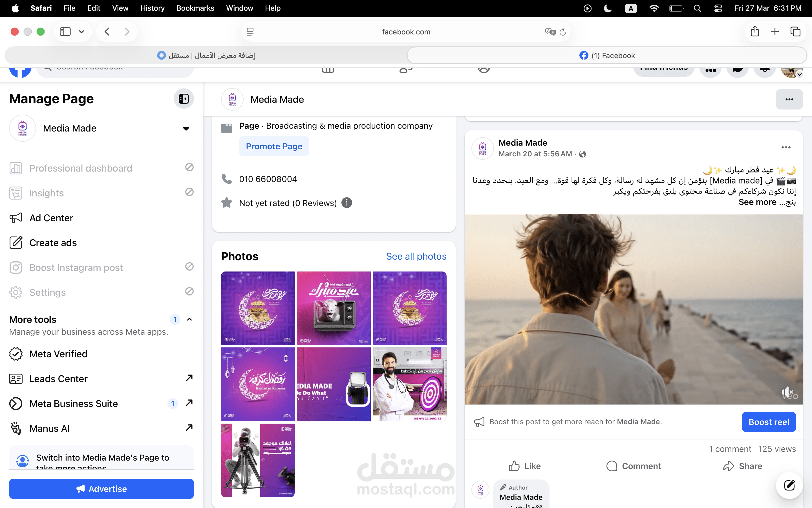This screenshot has height=508, width=812.
Task: Open Create ads
Action: [x=101, y=243]
